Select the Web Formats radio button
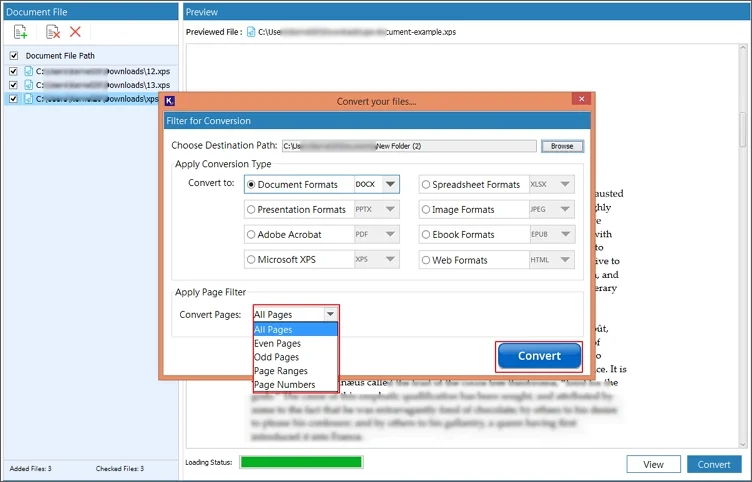Viewport: 752px width, 482px height. [x=425, y=260]
